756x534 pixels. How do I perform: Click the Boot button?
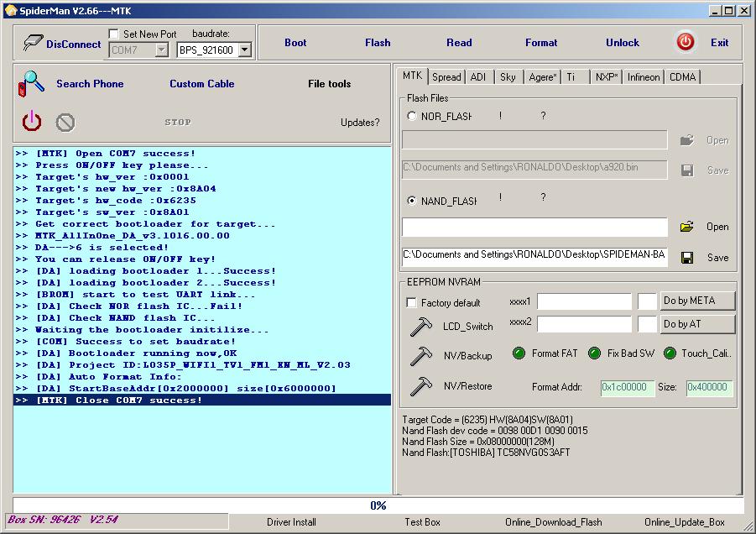(x=295, y=43)
